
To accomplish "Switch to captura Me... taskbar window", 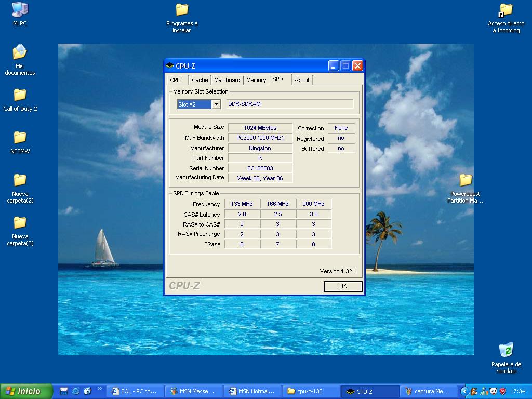I will [x=429, y=392].
